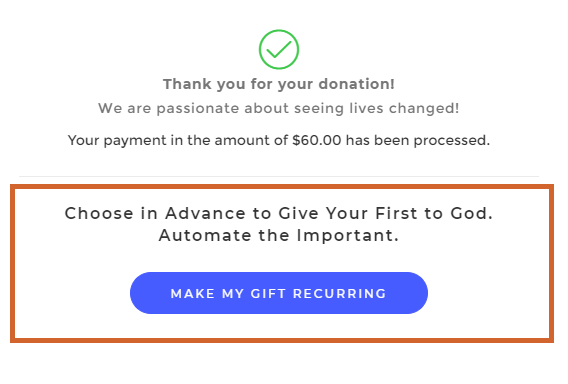
Task: Click the 'We are passionate about seeing lives changed!' text
Action: click(x=279, y=108)
